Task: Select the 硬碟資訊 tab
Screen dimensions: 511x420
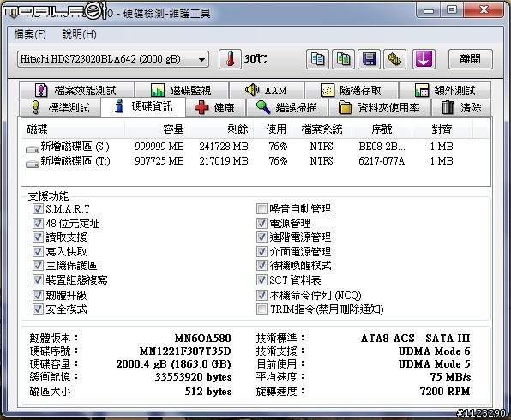Action: click(143, 106)
